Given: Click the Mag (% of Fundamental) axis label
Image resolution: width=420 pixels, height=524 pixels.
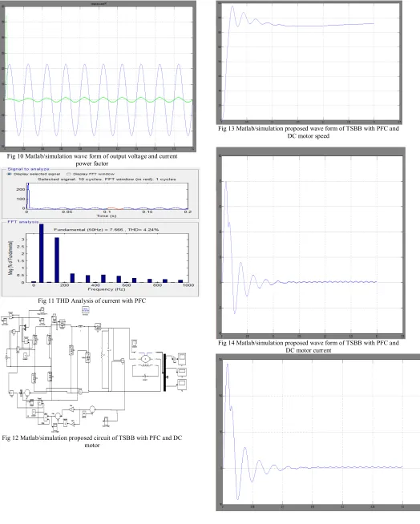Looking at the screenshot, I should tap(10, 258).
